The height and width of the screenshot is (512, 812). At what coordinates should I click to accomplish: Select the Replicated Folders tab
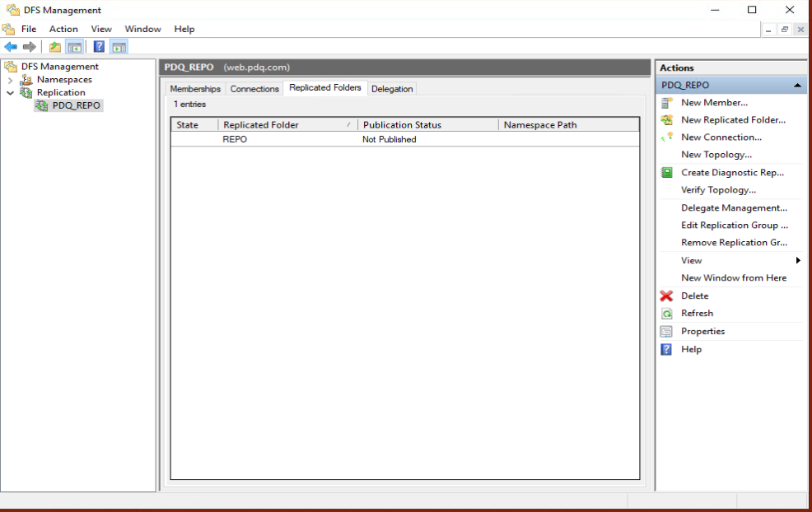coord(325,87)
